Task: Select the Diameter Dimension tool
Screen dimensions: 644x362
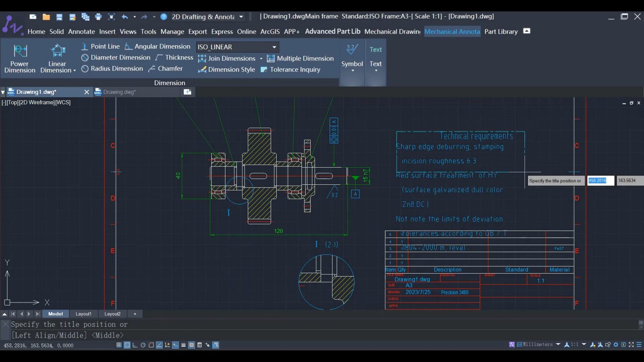Action: 116,58
